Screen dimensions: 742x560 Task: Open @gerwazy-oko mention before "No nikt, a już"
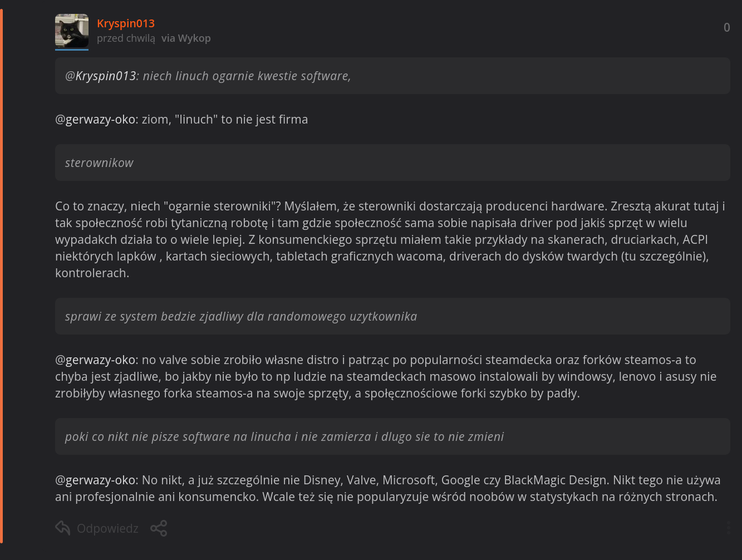point(95,480)
